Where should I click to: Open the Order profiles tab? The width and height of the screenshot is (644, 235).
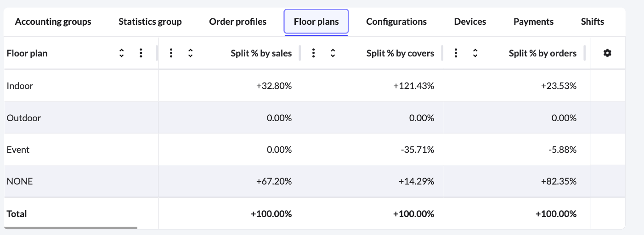point(237,22)
